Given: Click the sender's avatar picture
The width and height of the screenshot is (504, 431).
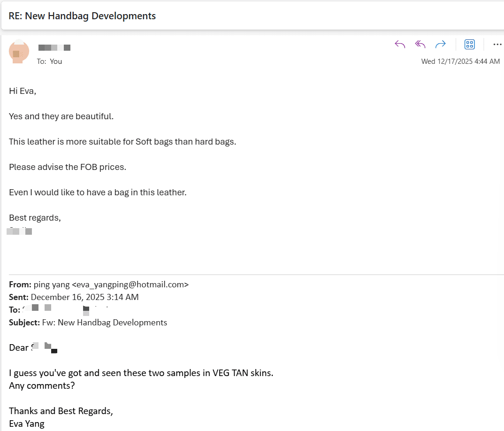Looking at the screenshot, I should point(19,52).
